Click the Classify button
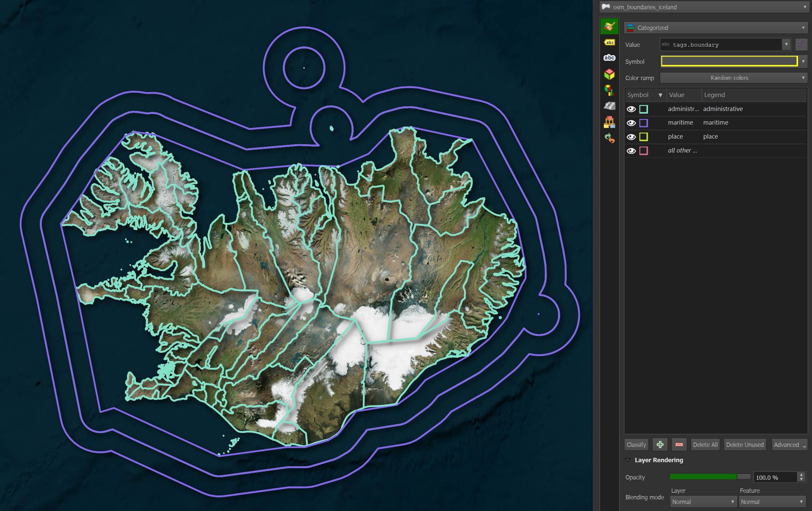 pos(636,445)
